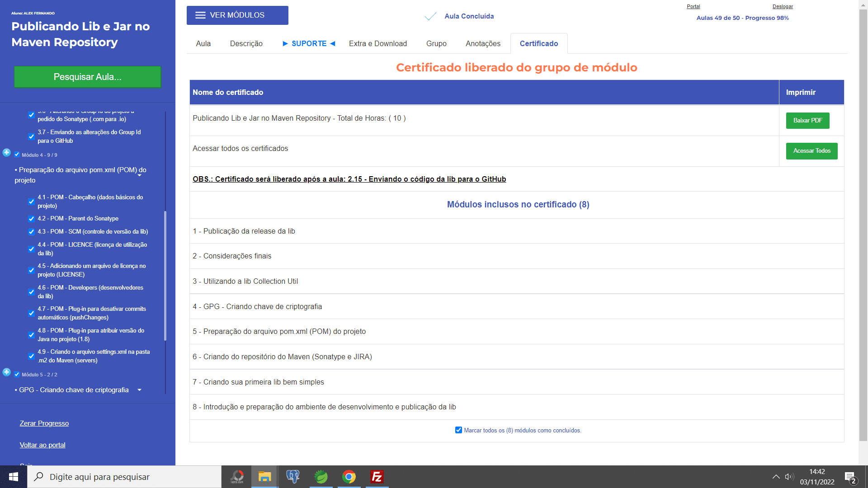The width and height of the screenshot is (868, 488).
Task: Open the Extra e Download tab
Action: click(x=378, y=43)
